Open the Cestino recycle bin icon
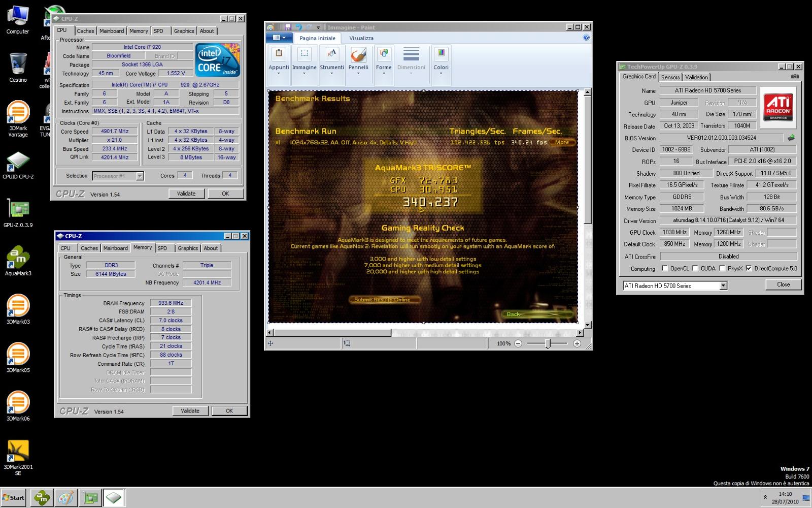Screen dimensions: 812x508 [18, 68]
